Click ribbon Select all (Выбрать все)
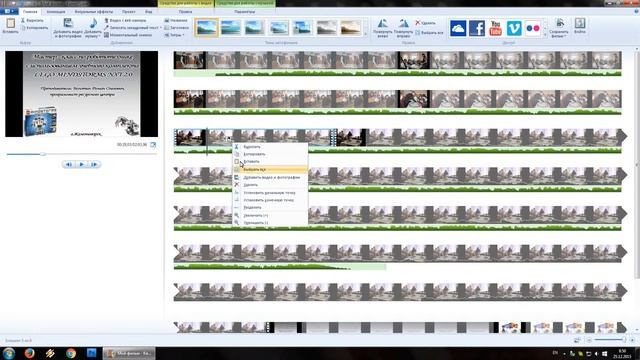The image size is (640, 360). pos(429,33)
